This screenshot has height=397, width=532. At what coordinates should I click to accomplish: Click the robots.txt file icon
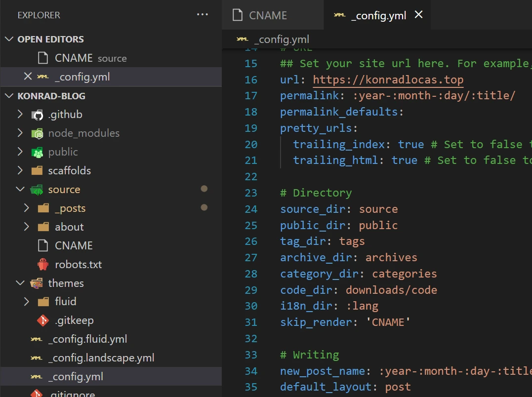coord(43,264)
